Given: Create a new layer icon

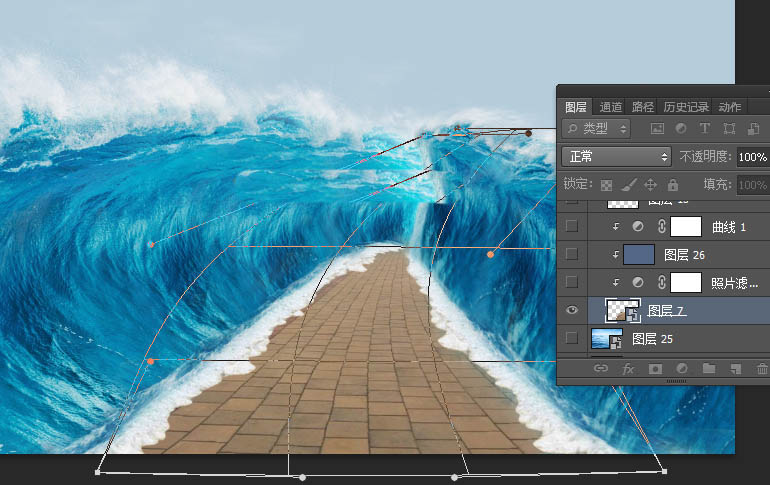Looking at the screenshot, I should (x=735, y=368).
